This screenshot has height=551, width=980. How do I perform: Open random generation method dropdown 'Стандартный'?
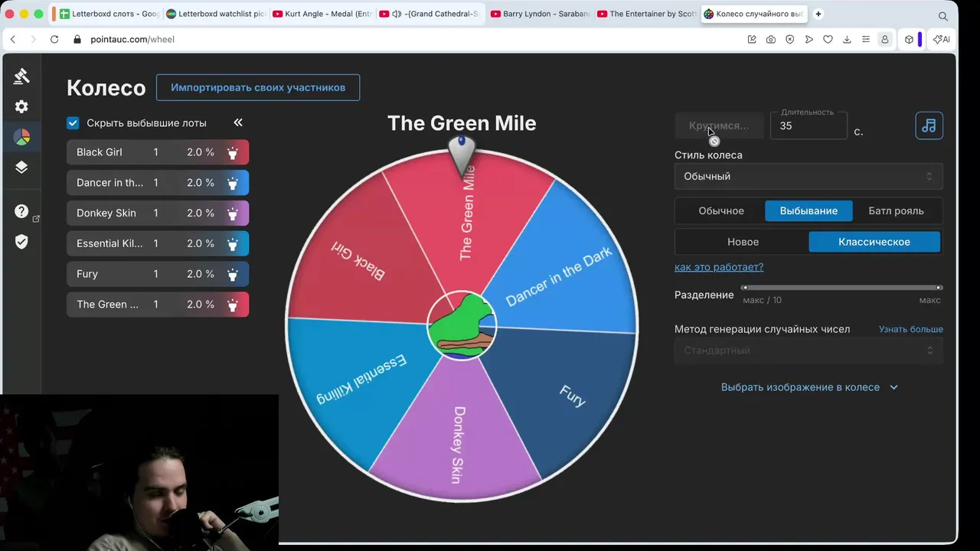808,350
